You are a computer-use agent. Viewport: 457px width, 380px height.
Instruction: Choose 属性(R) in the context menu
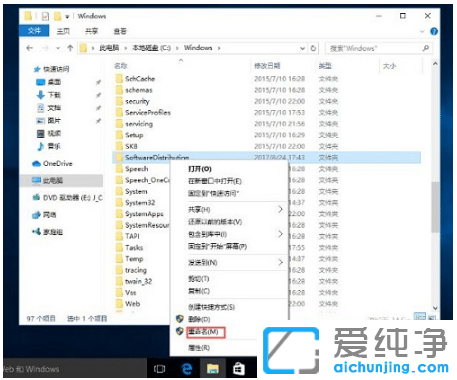click(x=199, y=348)
